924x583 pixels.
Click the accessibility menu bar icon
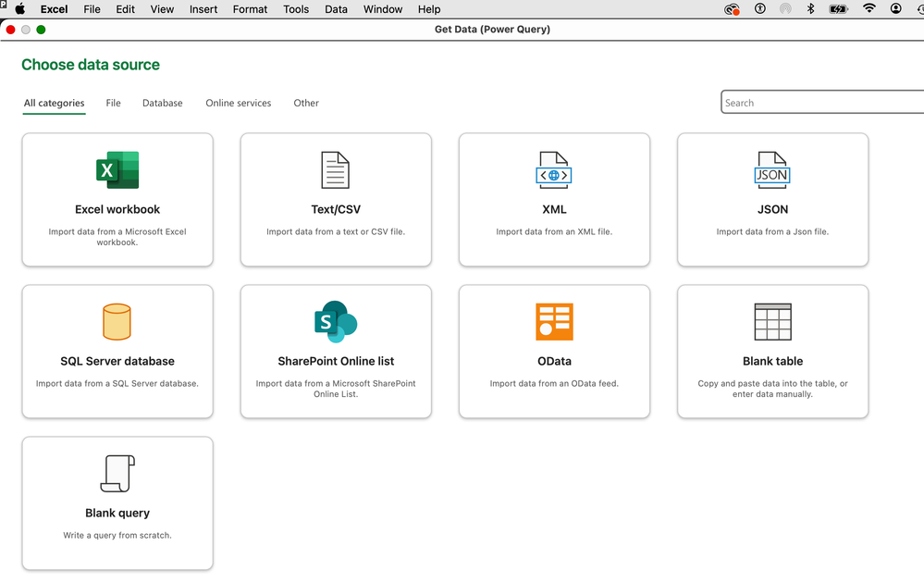pos(760,8)
